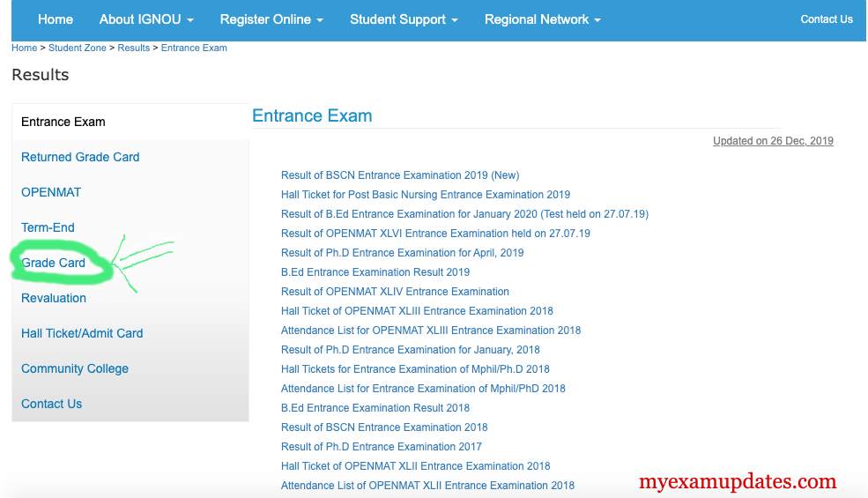868x498 pixels.
Task: Expand the Regional Network dropdown
Action: (543, 19)
